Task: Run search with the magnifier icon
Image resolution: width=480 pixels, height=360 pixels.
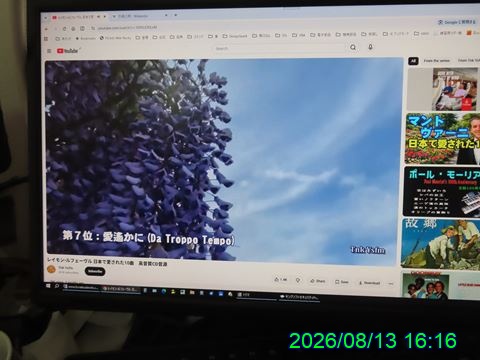Action: point(353,48)
